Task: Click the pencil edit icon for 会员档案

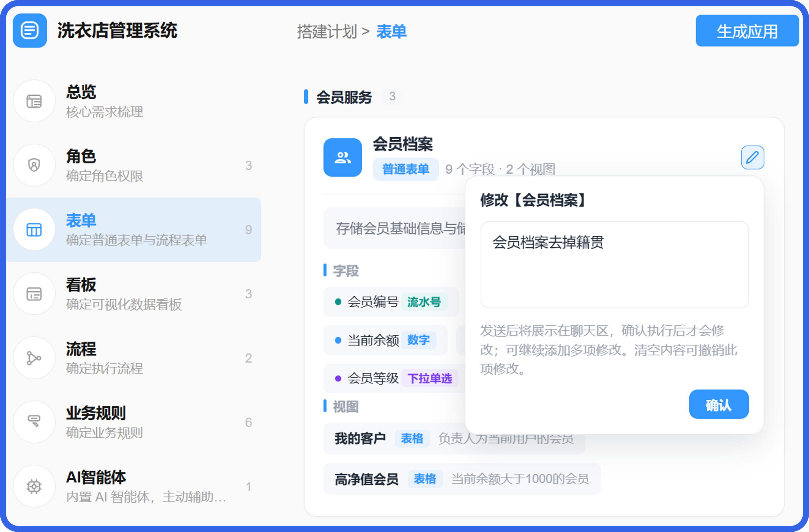Action: point(752,157)
